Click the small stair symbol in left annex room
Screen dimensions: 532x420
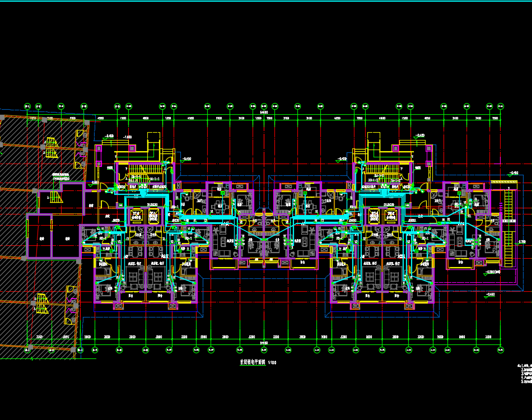(x=55, y=196)
